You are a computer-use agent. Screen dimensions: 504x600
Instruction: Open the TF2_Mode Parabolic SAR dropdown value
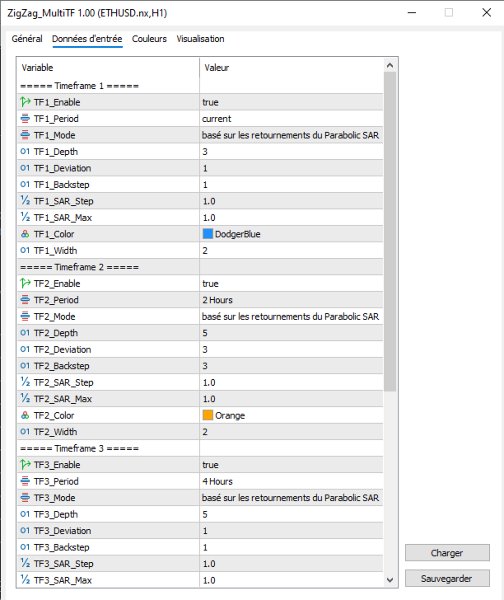[x=291, y=316]
